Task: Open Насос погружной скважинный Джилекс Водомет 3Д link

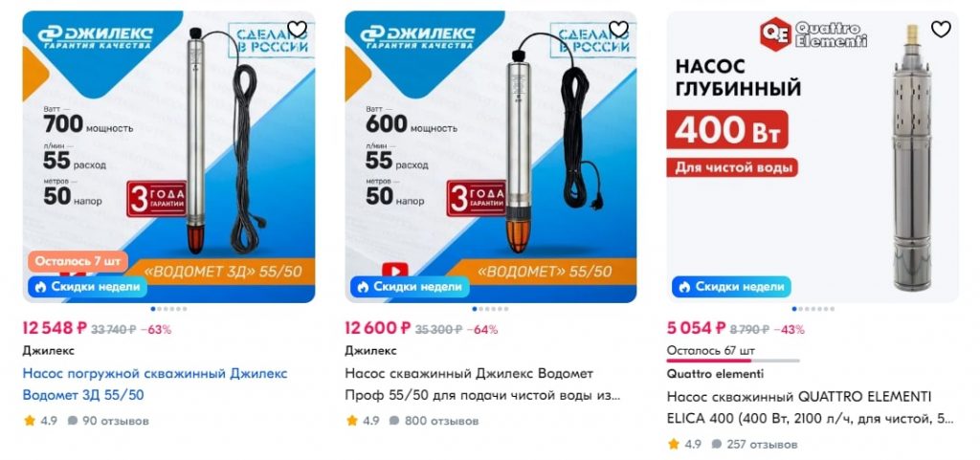Action: [155, 384]
